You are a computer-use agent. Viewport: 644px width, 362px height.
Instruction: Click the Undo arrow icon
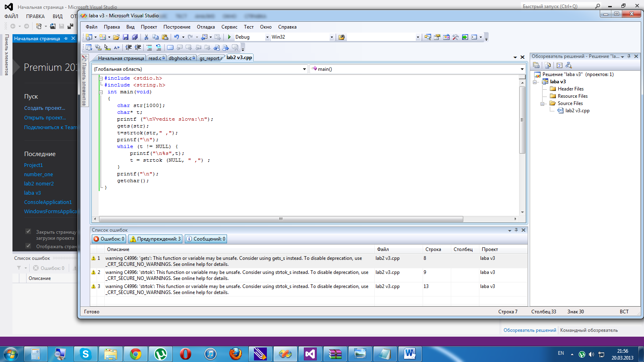(x=176, y=37)
